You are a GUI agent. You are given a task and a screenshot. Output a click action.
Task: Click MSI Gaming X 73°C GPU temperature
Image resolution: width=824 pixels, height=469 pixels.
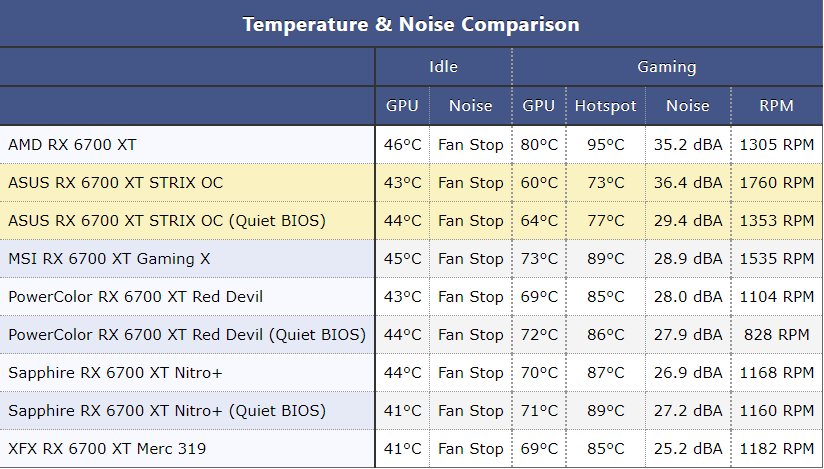tap(539, 259)
